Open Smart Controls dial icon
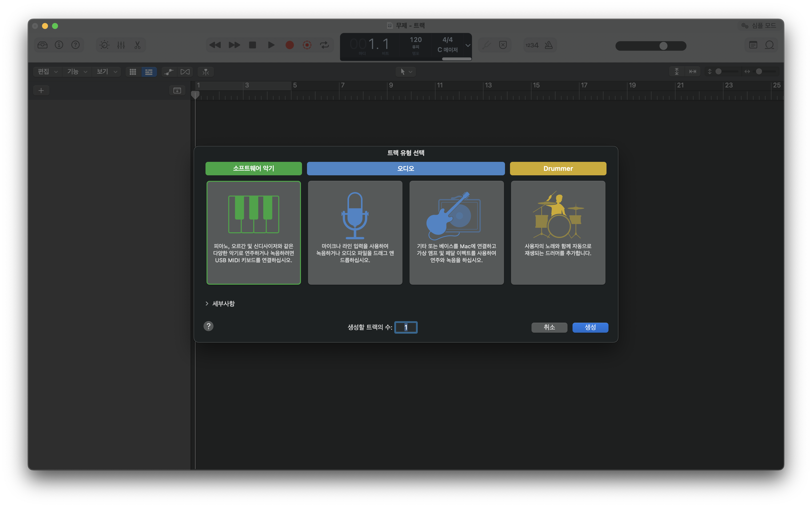This screenshot has width=812, height=507. (x=104, y=45)
